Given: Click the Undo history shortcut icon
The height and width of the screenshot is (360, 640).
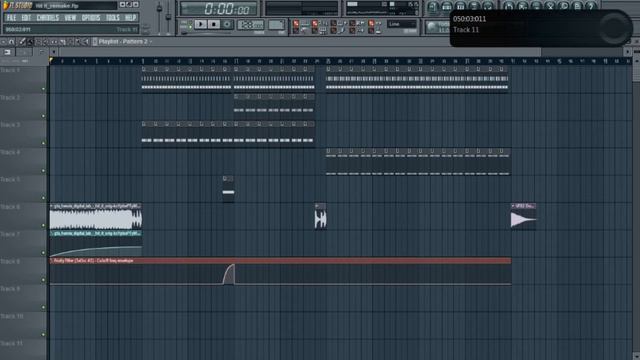Looking at the screenshot, I should coord(509,7).
